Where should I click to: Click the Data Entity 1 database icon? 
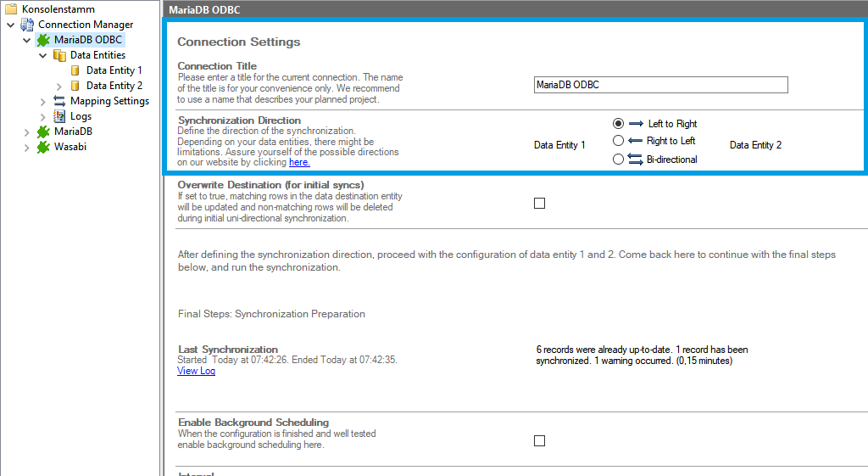pyautogui.click(x=75, y=70)
